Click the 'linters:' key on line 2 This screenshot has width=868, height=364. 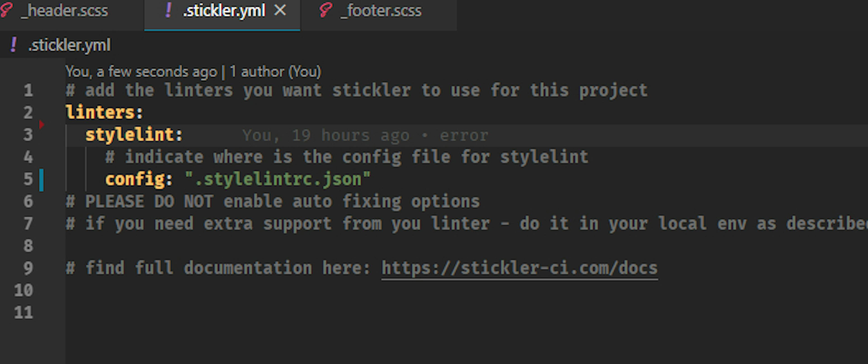point(104,112)
